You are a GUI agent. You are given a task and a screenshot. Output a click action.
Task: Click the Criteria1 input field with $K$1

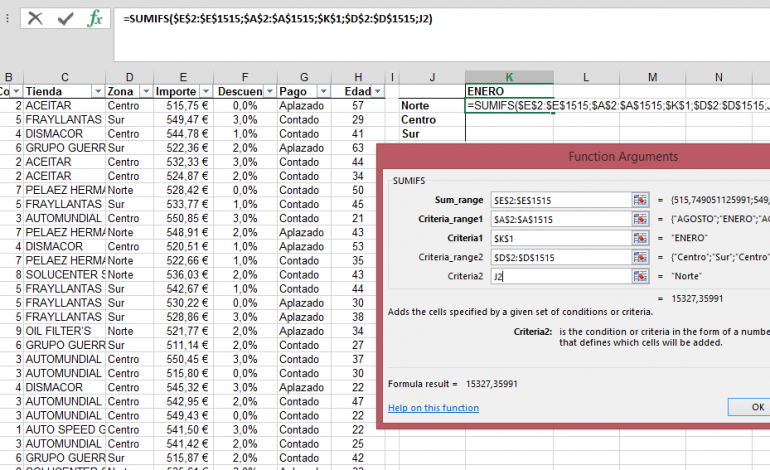click(561, 238)
